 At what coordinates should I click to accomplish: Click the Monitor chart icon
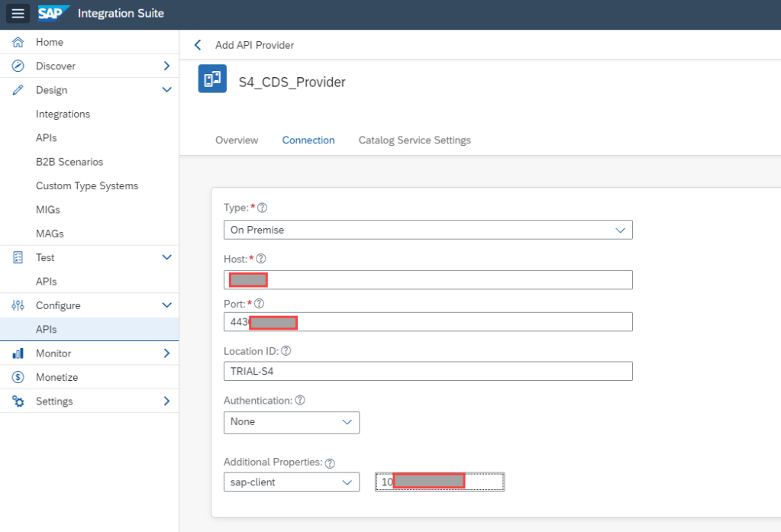18,353
